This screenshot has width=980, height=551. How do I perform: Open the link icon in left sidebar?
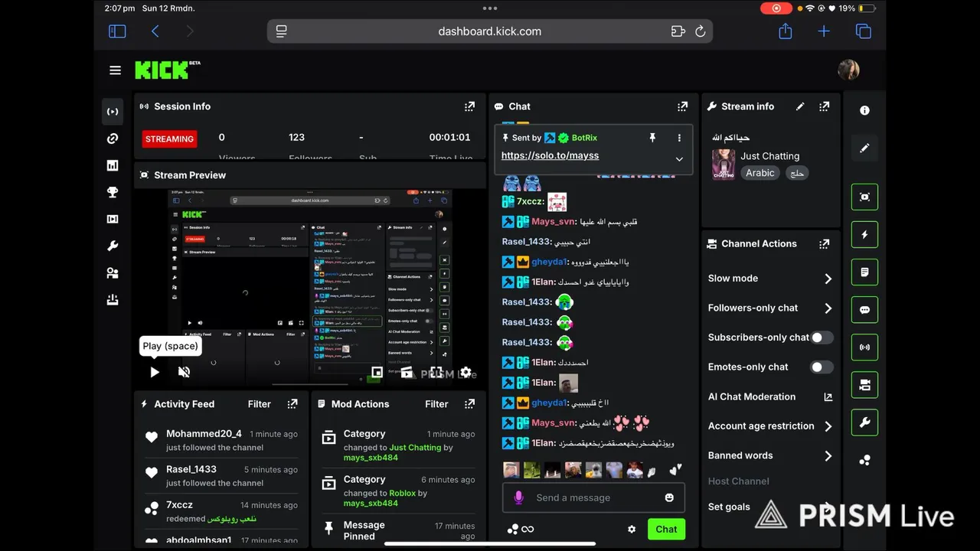point(113,139)
